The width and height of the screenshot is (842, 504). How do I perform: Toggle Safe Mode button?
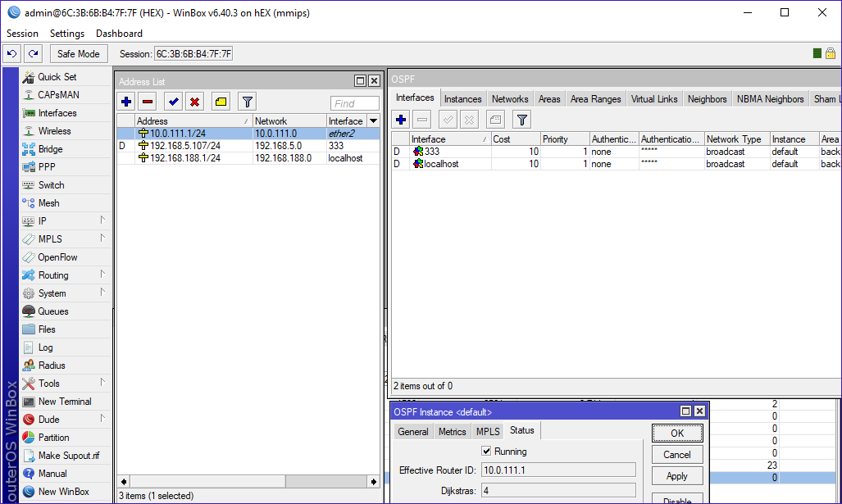point(79,53)
